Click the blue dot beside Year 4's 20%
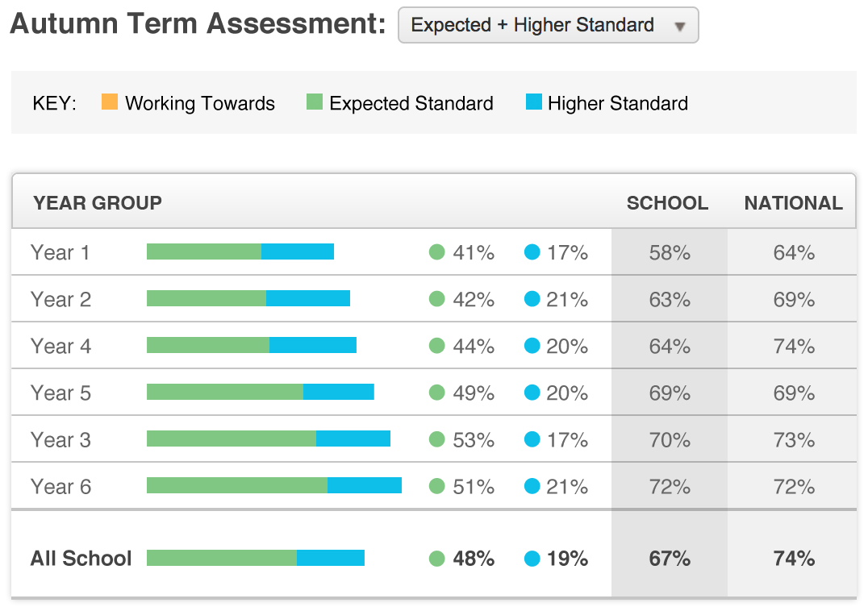Screen dimensions: 868x611 click(x=532, y=346)
